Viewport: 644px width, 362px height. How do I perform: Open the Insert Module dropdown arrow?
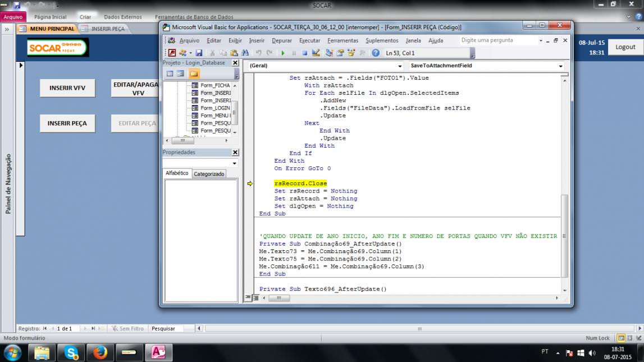click(190, 53)
